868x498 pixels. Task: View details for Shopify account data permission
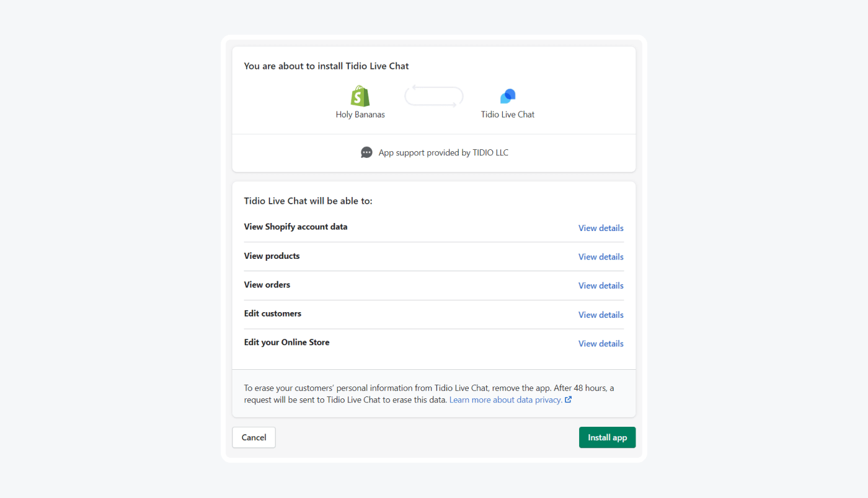pos(600,228)
